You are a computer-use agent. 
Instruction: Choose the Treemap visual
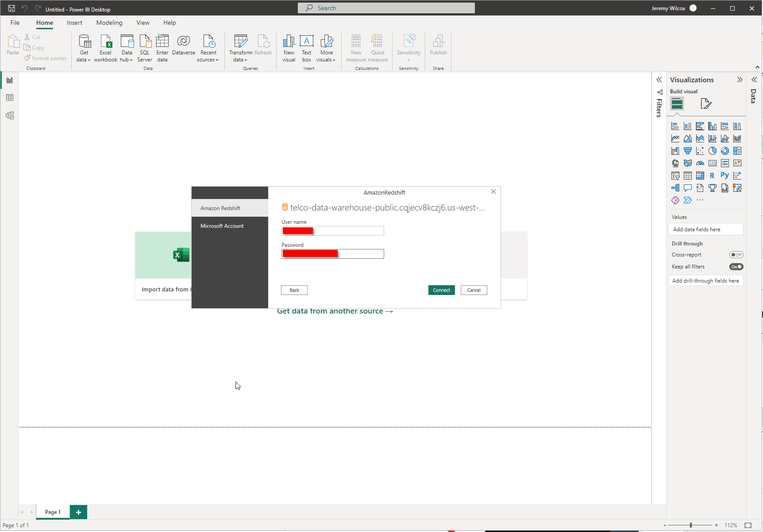[737, 151]
